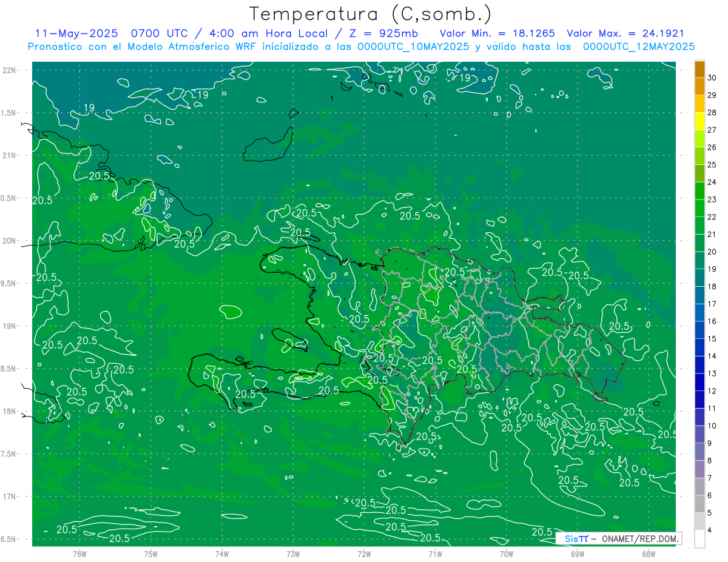The image size is (728, 562).
Task: Click the "20" color scale label
Action: pos(712,252)
